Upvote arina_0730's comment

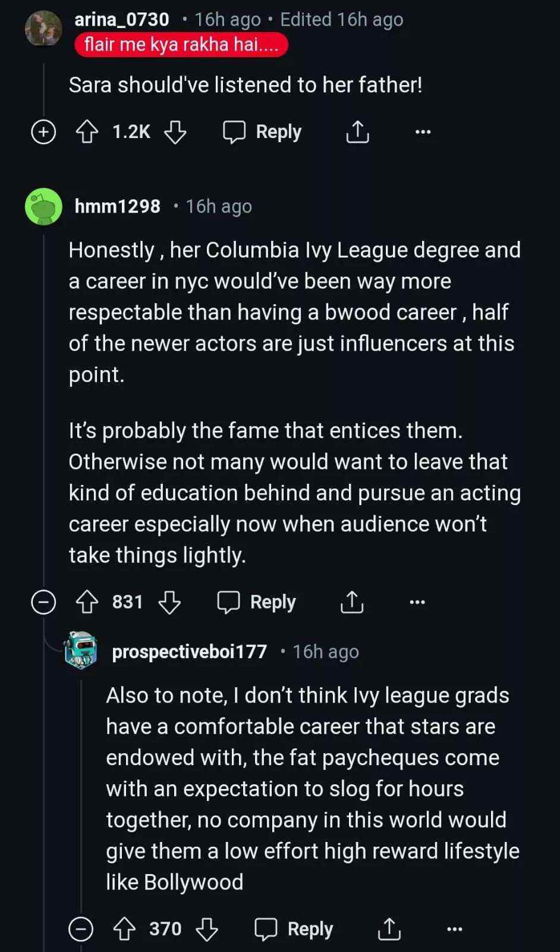pos(87,131)
